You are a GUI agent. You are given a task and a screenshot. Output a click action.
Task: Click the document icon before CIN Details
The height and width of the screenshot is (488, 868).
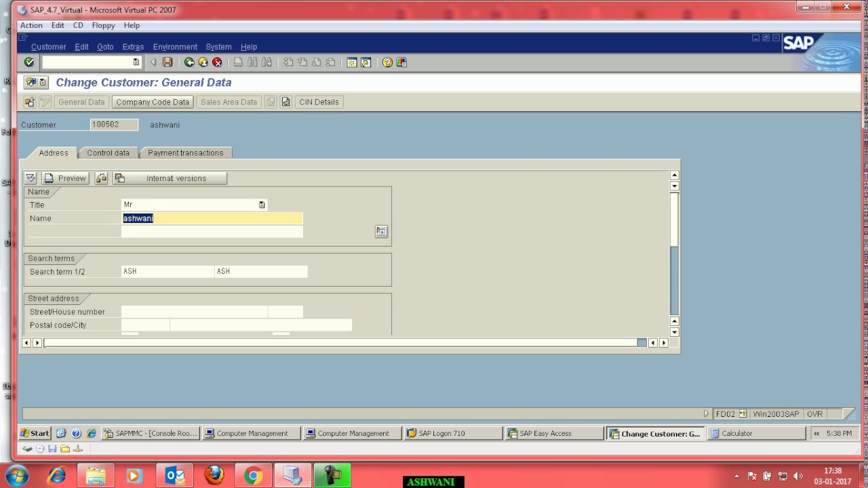[x=285, y=102]
